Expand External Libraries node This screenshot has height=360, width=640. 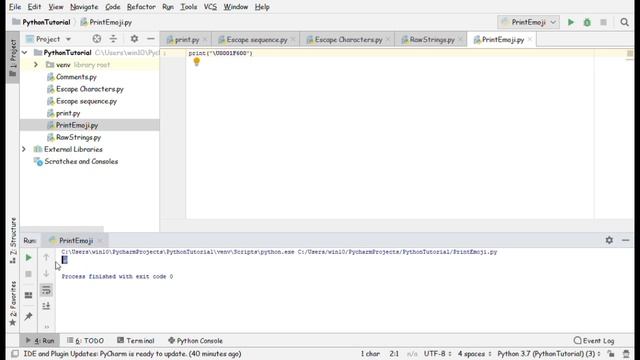click(24, 149)
